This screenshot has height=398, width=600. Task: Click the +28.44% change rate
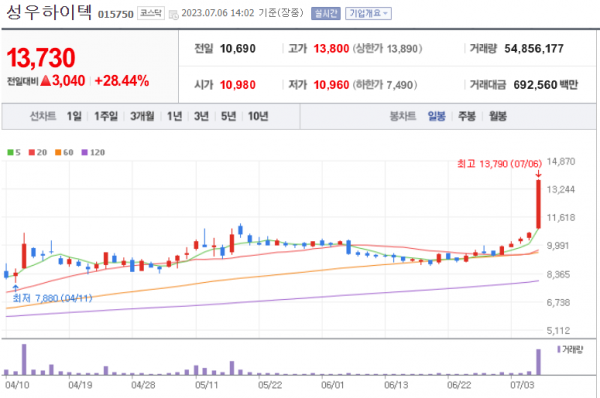(122, 81)
